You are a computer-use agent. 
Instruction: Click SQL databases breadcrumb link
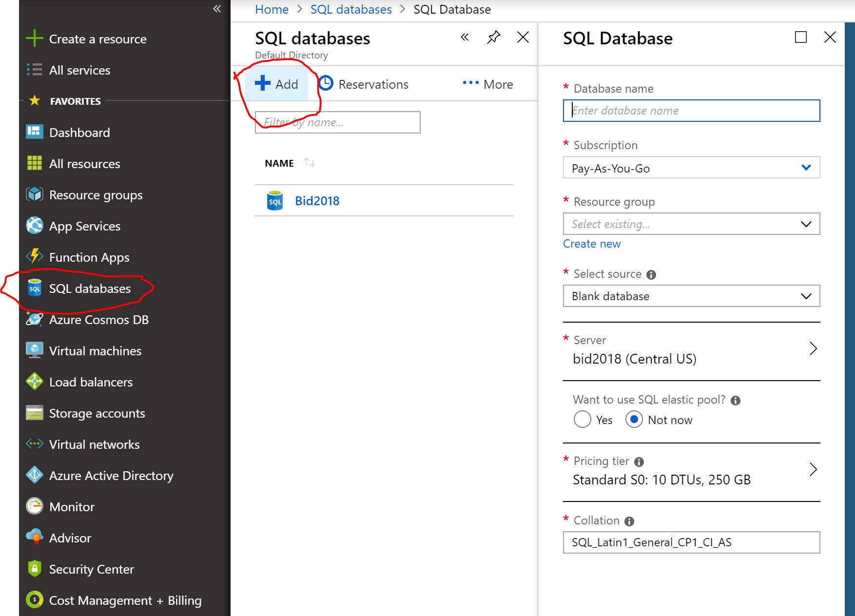(x=351, y=9)
